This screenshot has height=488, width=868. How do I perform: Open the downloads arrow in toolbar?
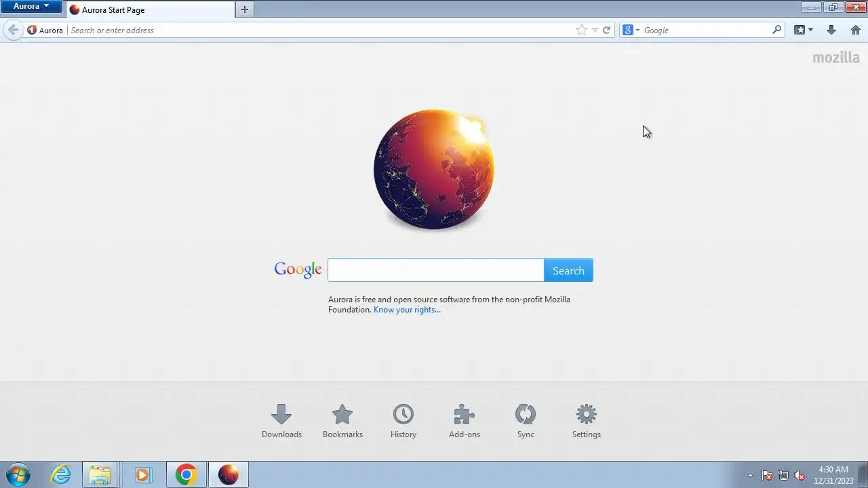click(831, 30)
